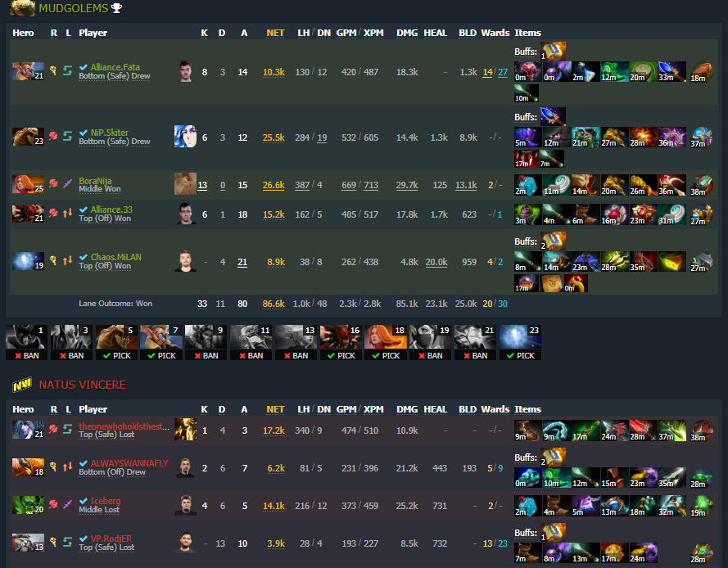Sort Mudgolems table by GPM header
This screenshot has width=728, height=568.
click(346, 33)
